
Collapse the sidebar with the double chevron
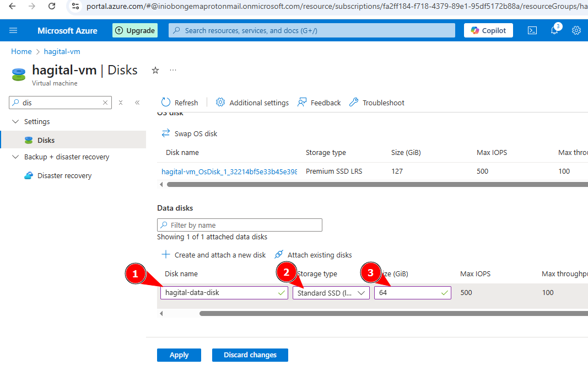click(x=137, y=103)
